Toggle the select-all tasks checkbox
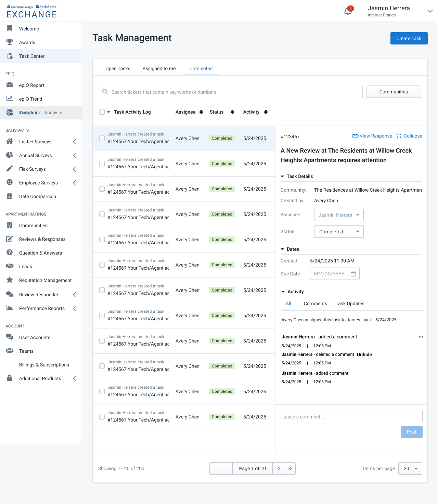 point(102,112)
